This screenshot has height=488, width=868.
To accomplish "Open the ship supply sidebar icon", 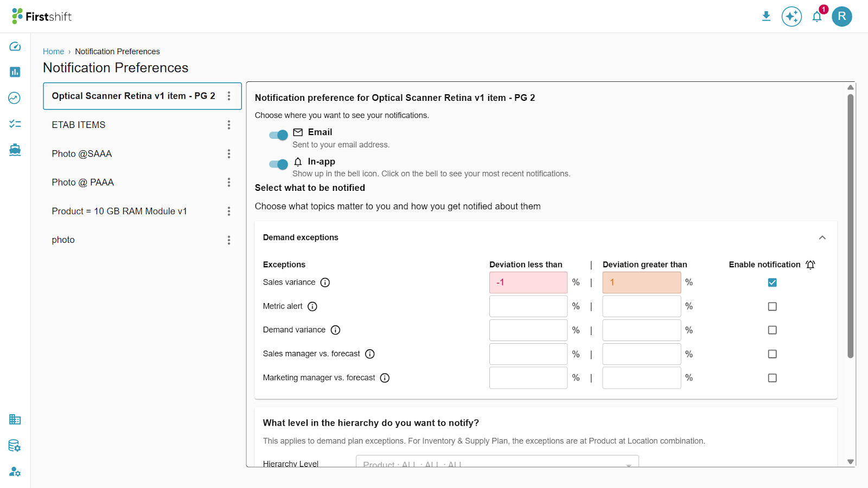I will tap(15, 150).
